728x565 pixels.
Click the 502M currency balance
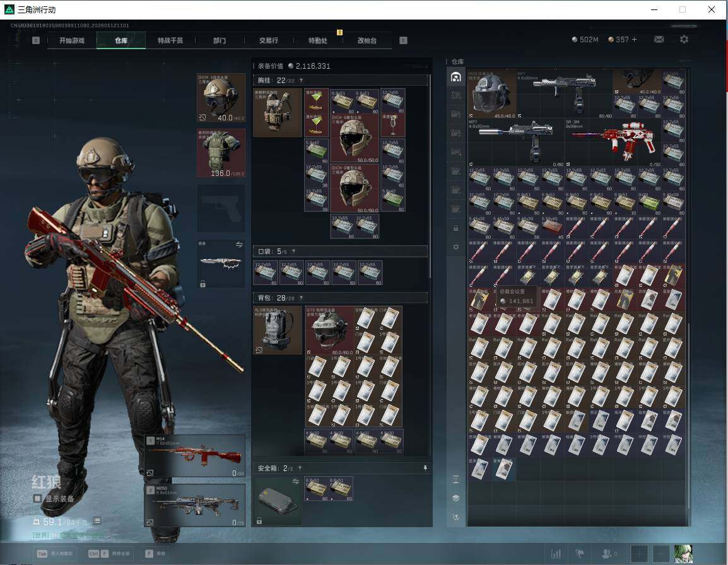click(x=585, y=40)
